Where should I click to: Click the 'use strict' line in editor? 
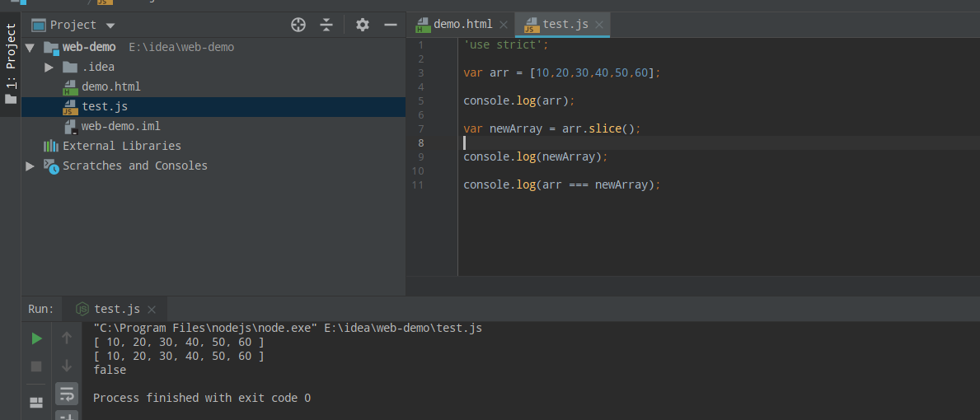click(x=505, y=45)
